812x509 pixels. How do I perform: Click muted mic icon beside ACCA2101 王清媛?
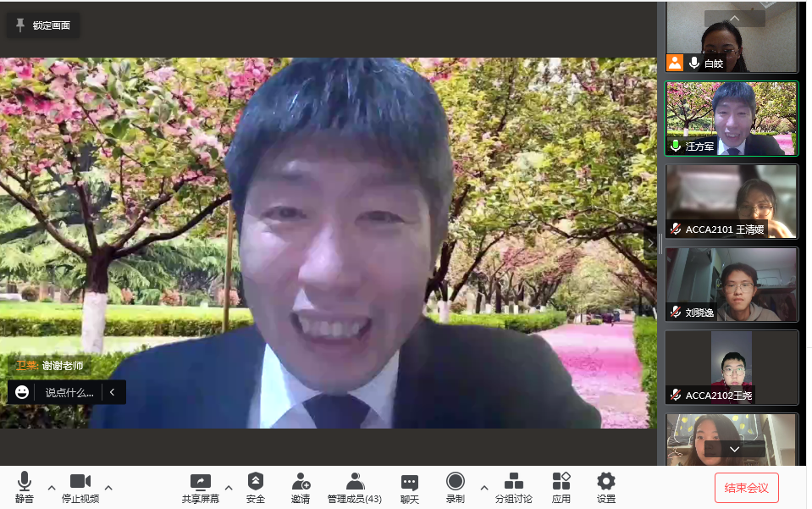coord(676,229)
